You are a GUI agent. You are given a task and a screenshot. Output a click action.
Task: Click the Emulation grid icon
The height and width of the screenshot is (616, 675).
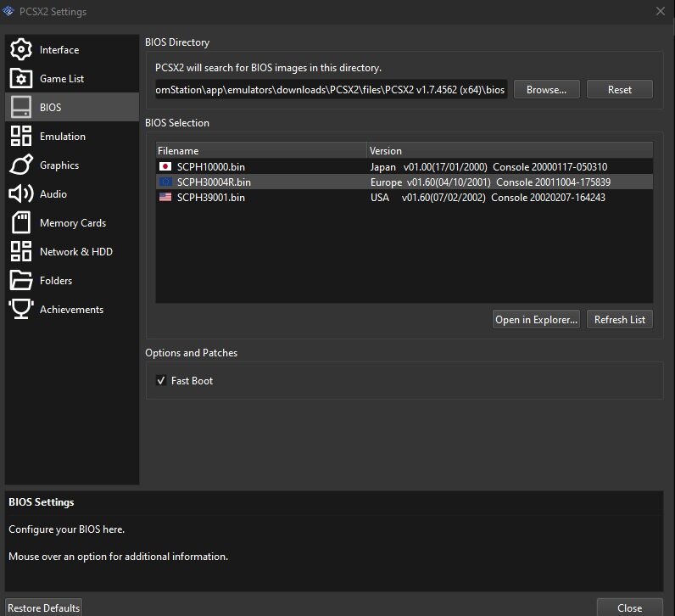tap(20, 136)
